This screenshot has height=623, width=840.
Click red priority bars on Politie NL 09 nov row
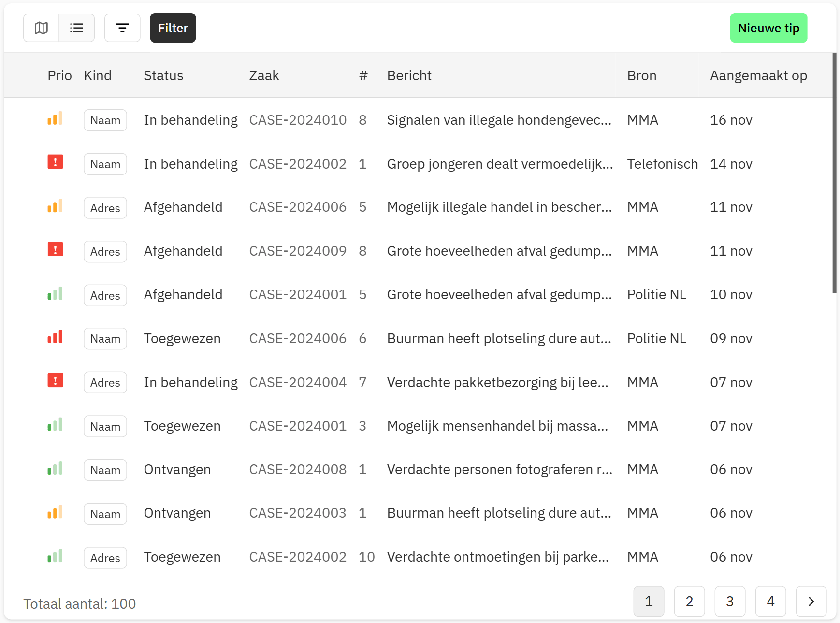55,337
